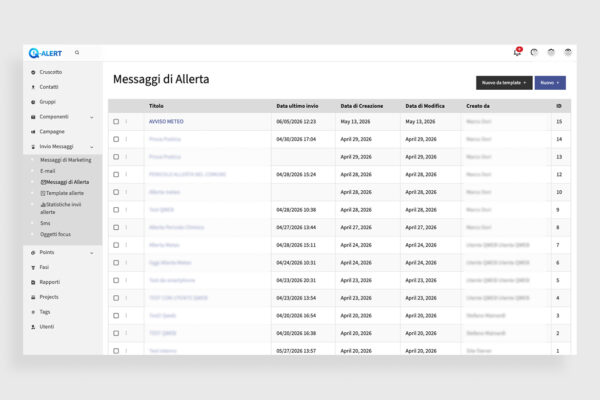
Task: Open the Sms submenu item
Action: 45,223
